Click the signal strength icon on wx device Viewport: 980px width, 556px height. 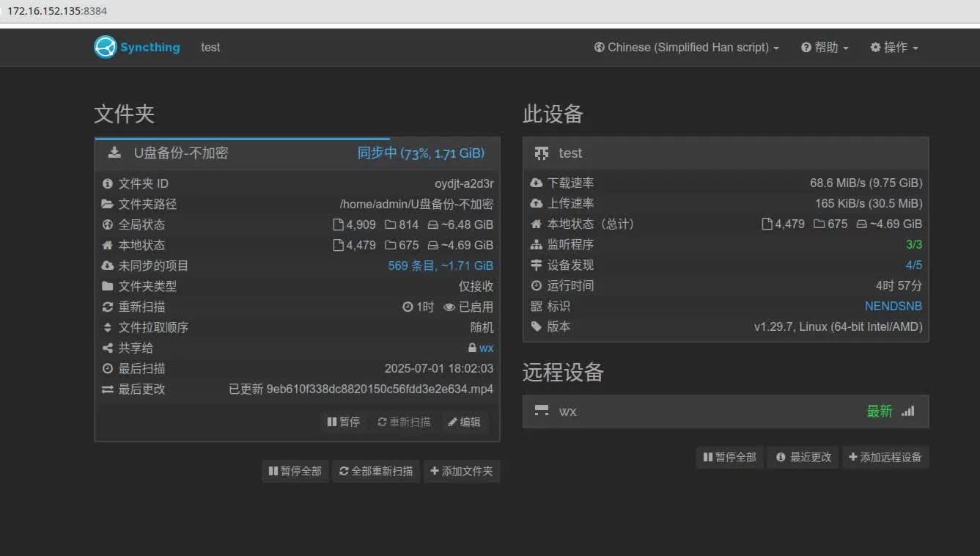click(x=908, y=411)
